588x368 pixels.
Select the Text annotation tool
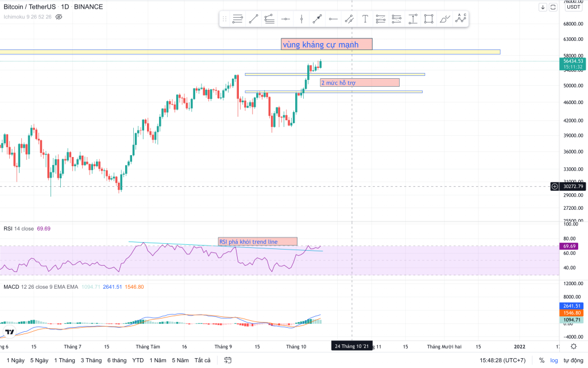pos(365,19)
